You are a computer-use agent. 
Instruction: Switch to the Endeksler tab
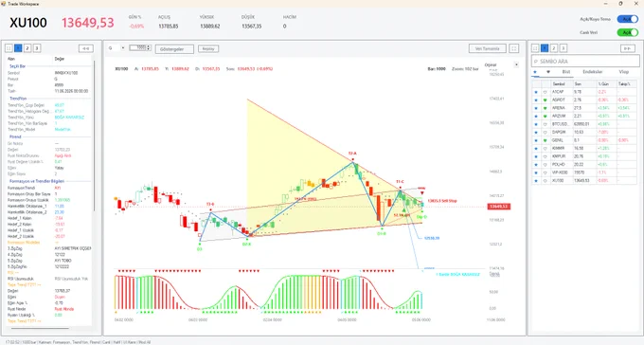[x=593, y=72]
